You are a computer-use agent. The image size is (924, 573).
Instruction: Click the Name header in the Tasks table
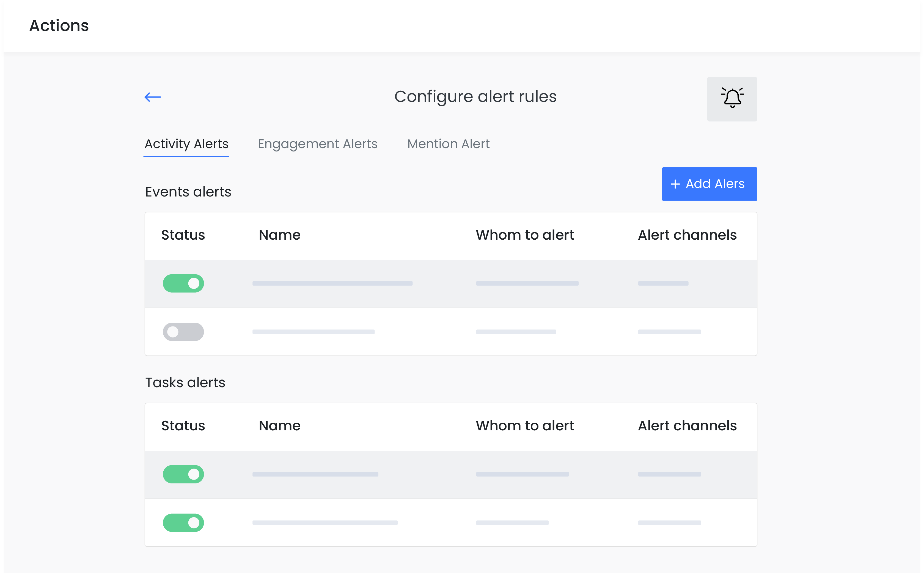pyautogui.click(x=279, y=426)
